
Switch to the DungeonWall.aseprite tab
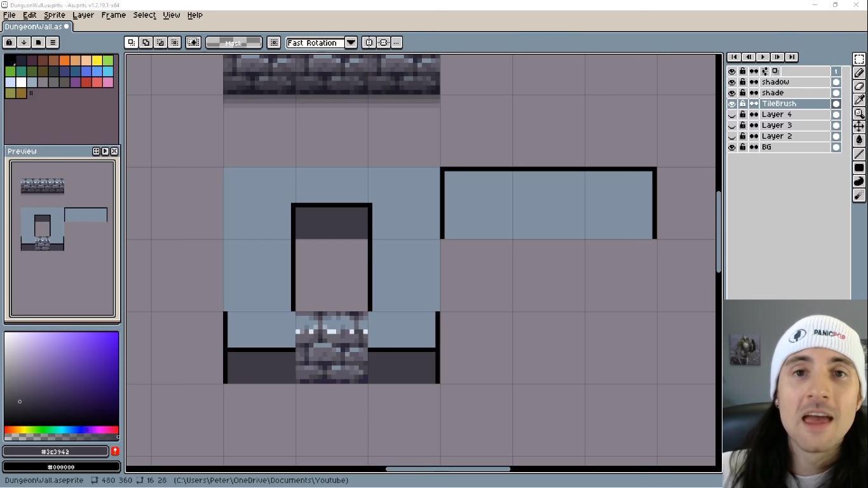[37, 27]
